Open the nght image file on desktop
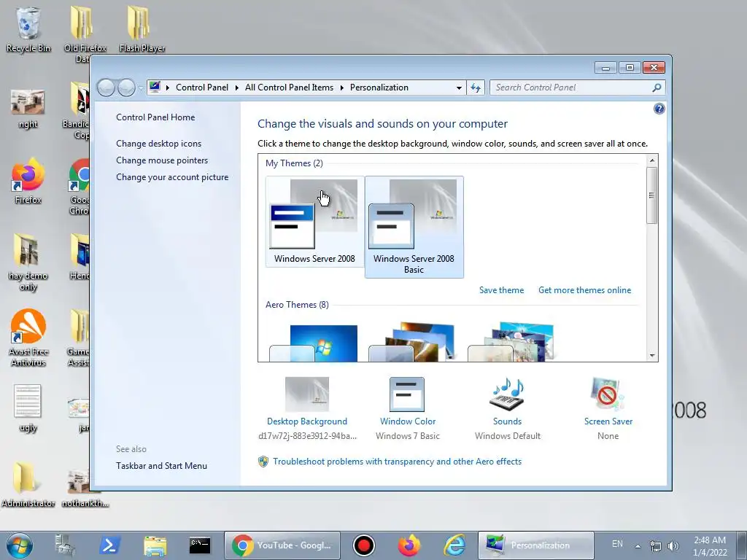 pyautogui.click(x=28, y=109)
